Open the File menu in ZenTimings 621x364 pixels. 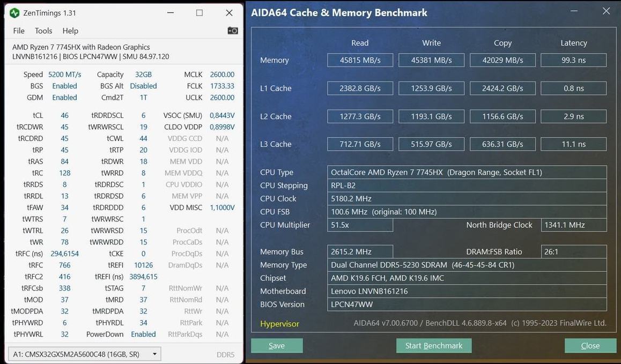(19, 31)
